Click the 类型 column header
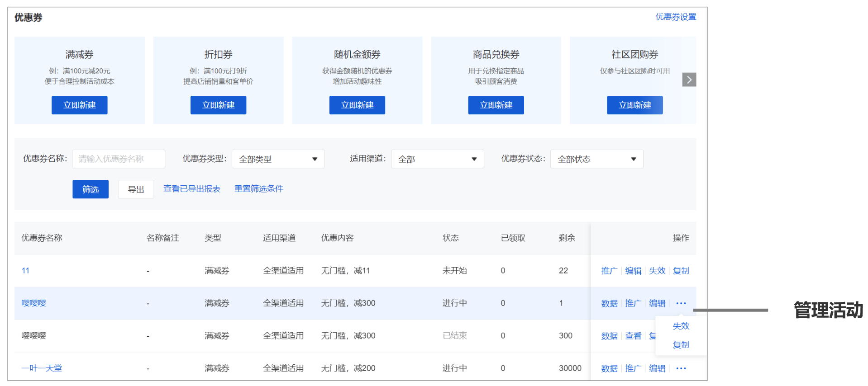The height and width of the screenshot is (386, 868). (x=213, y=238)
